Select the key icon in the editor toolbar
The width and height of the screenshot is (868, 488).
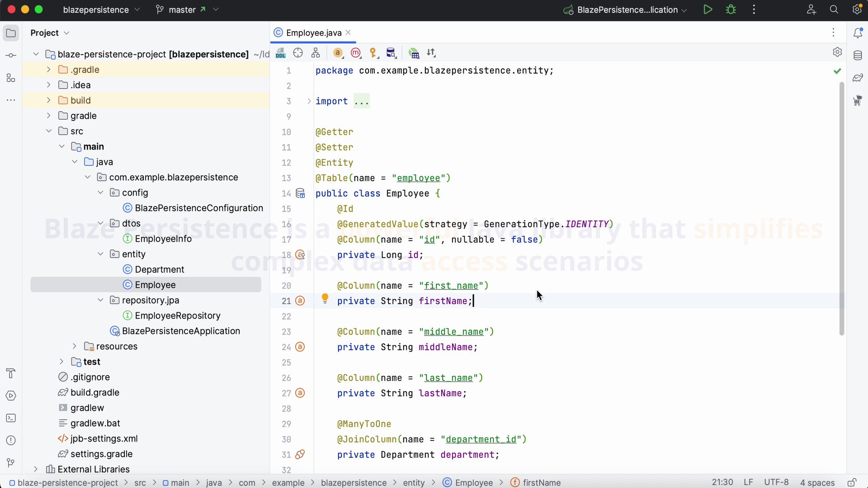tap(374, 53)
